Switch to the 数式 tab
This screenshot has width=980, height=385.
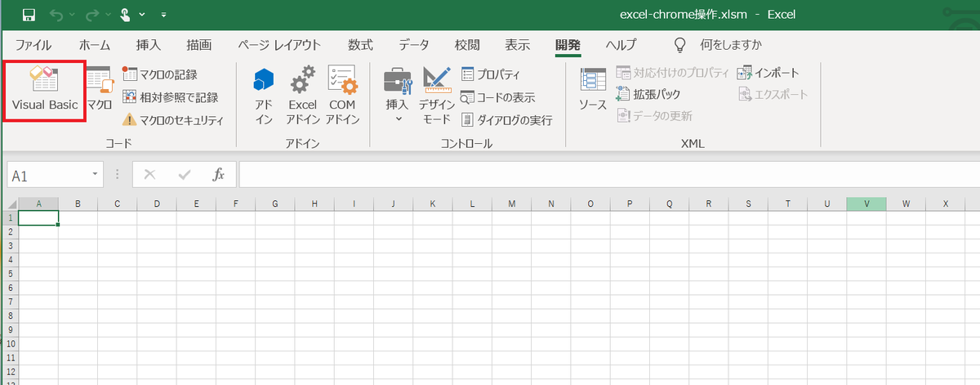(x=360, y=44)
